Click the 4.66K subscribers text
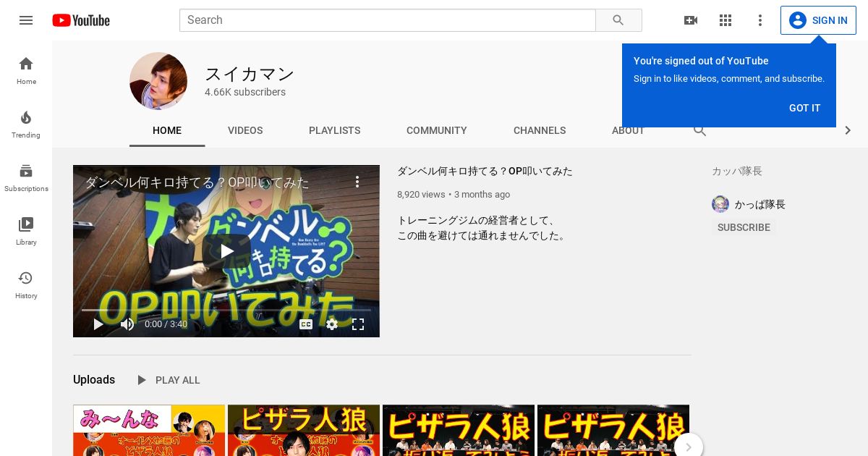 coord(245,92)
